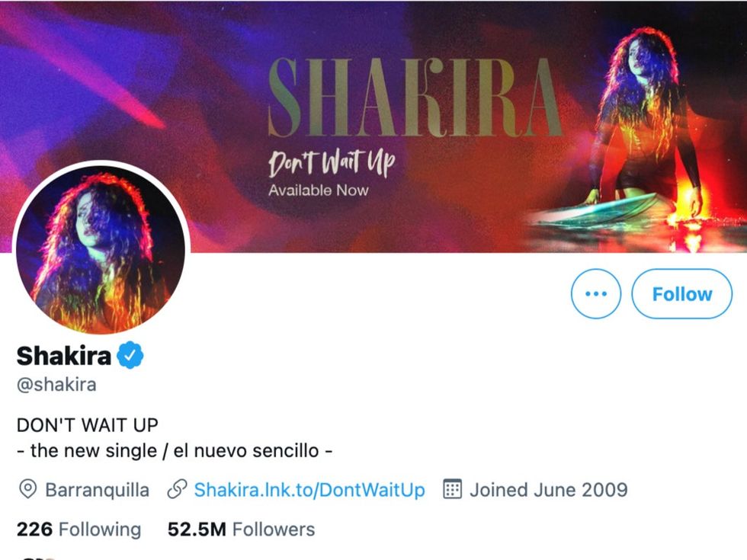Click Available Now text in the banner
Screen dimensions: 747x560
click(x=318, y=190)
